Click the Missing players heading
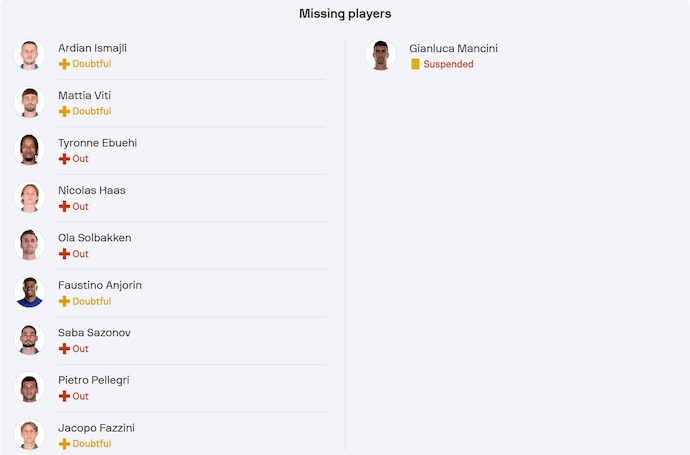 pos(345,14)
